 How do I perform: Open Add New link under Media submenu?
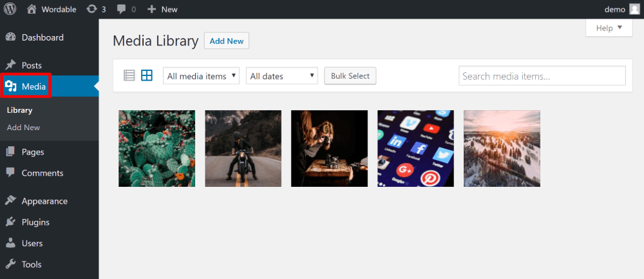pyautogui.click(x=23, y=128)
